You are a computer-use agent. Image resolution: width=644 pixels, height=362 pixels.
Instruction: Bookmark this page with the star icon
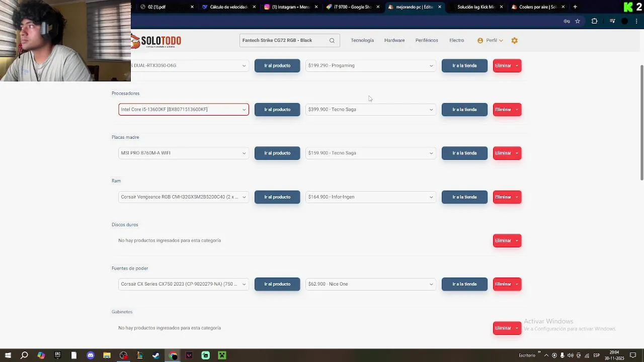pyautogui.click(x=578, y=21)
